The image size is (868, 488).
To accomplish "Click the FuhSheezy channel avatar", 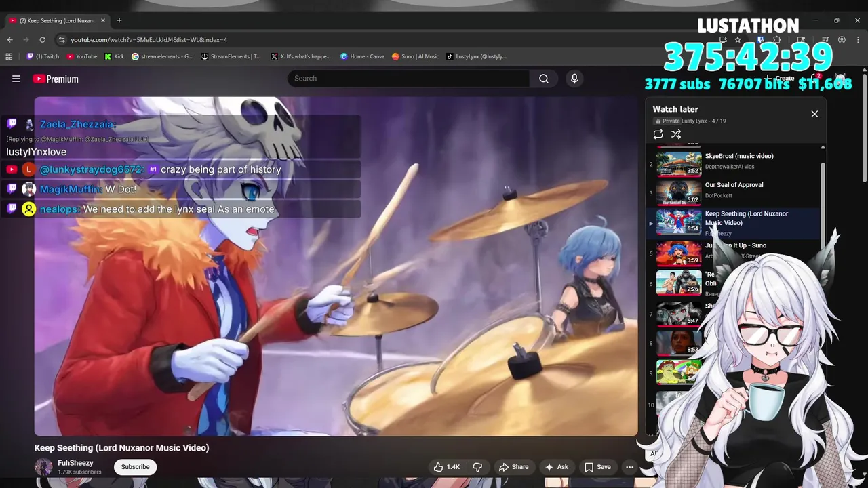I will 43,467.
